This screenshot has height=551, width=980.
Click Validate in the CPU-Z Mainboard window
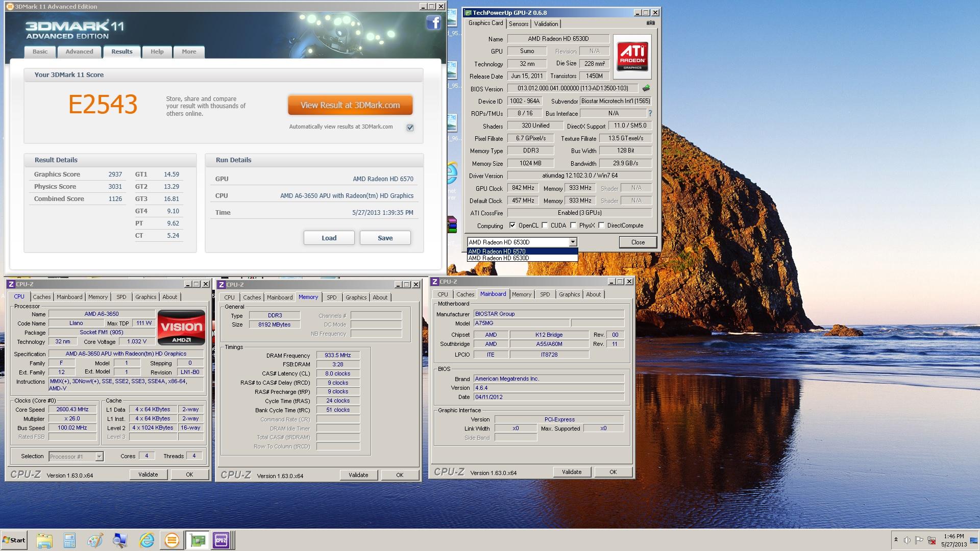tap(572, 472)
